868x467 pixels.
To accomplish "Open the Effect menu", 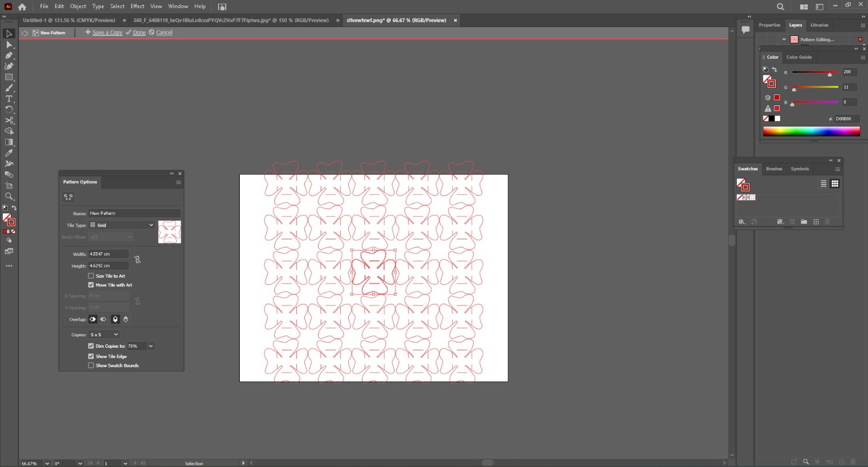I will point(137,7).
